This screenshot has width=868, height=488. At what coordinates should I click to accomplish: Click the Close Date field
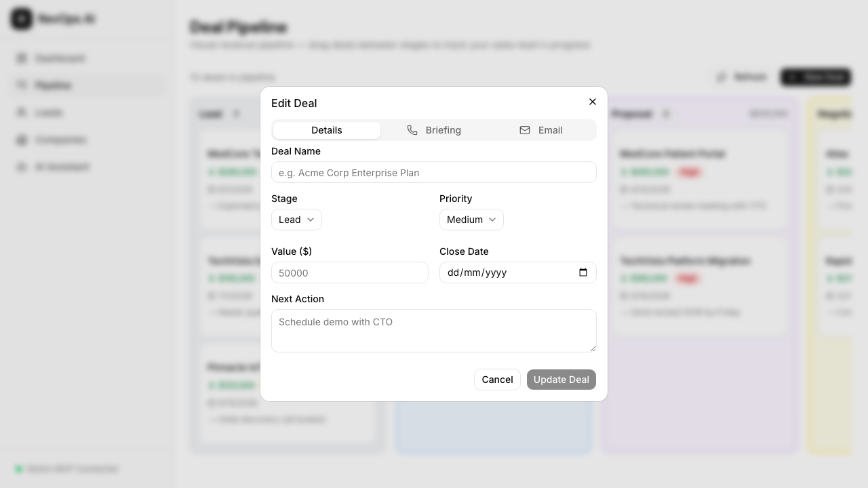[x=518, y=272]
